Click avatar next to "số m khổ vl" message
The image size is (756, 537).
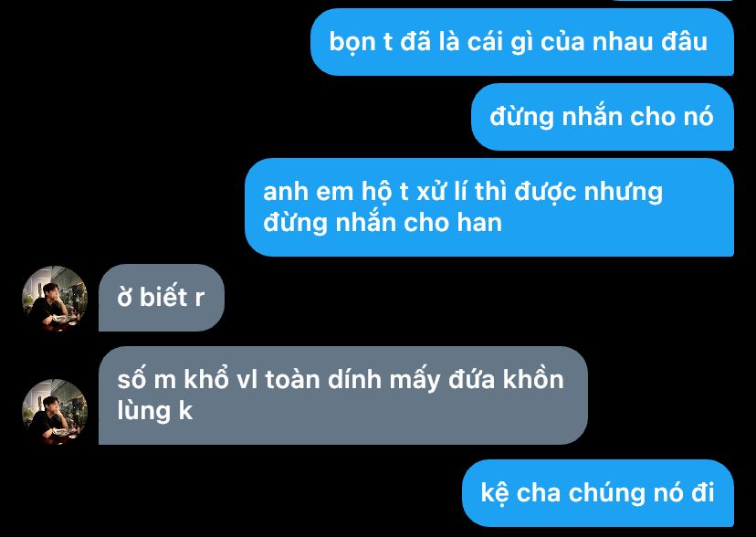(x=55, y=412)
